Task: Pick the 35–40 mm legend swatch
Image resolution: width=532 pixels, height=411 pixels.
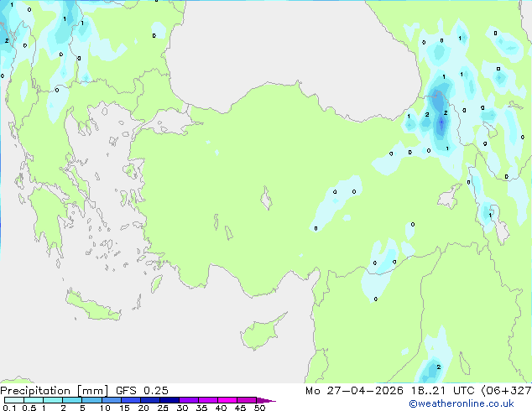Action: (x=208, y=400)
